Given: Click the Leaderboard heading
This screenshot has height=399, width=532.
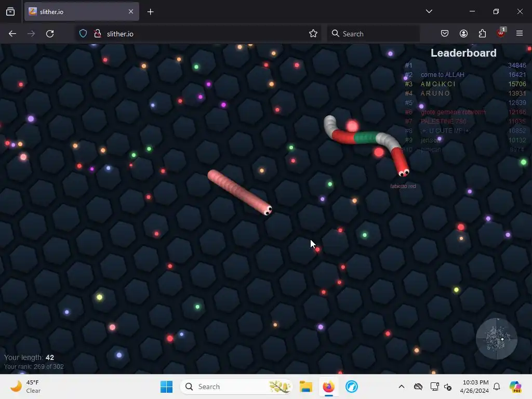Looking at the screenshot, I should pyautogui.click(x=463, y=53).
